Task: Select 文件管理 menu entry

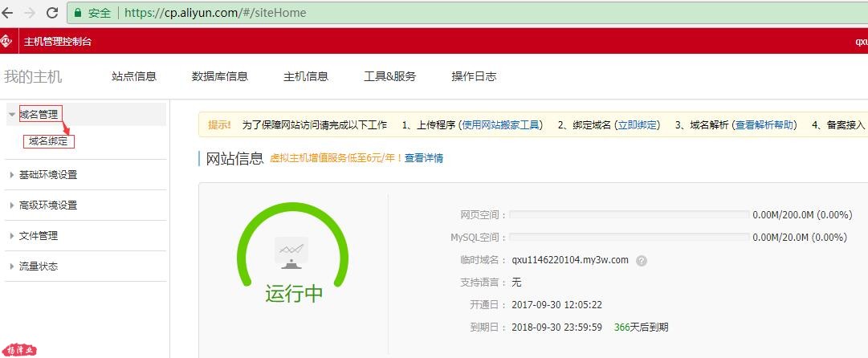Action: coord(39,236)
